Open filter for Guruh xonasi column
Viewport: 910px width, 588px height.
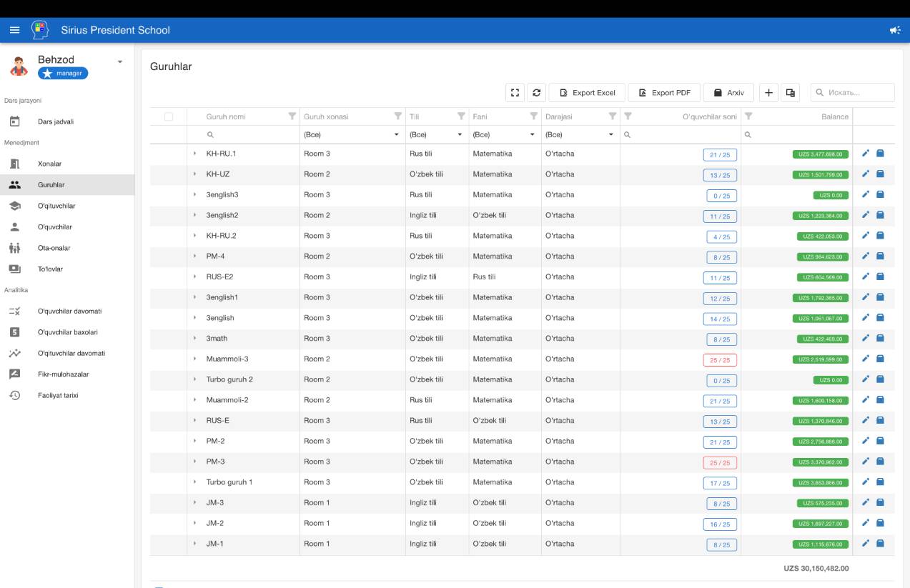398,116
